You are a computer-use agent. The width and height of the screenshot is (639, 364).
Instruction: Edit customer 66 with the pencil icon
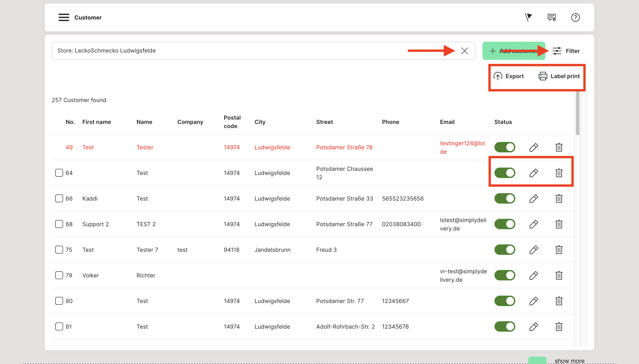click(533, 199)
